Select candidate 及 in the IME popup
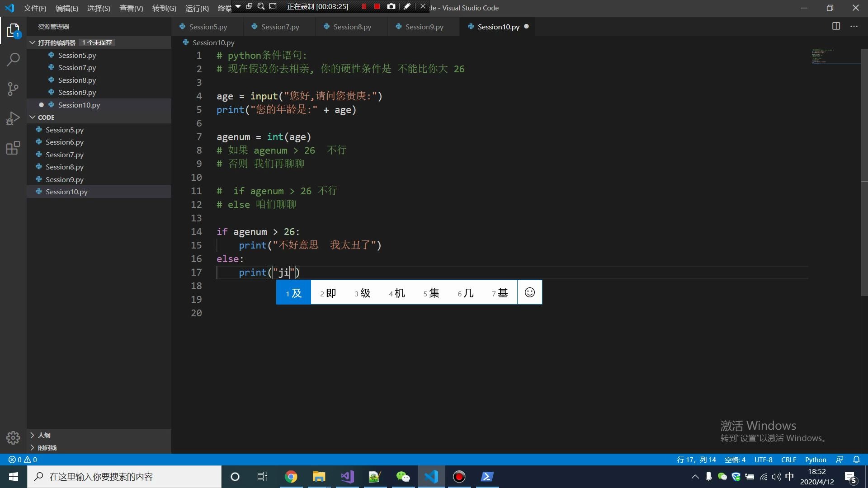This screenshot has height=488, width=868. tap(293, 293)
